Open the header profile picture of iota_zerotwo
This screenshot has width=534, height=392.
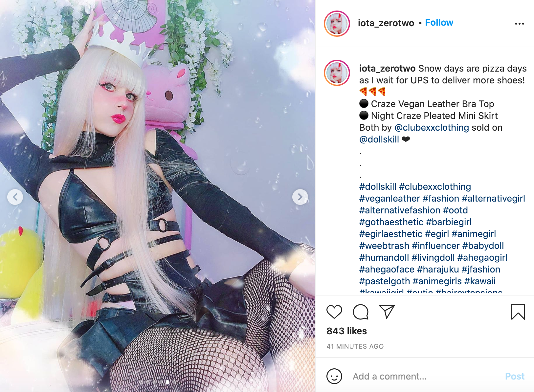(x=337, y=24)
